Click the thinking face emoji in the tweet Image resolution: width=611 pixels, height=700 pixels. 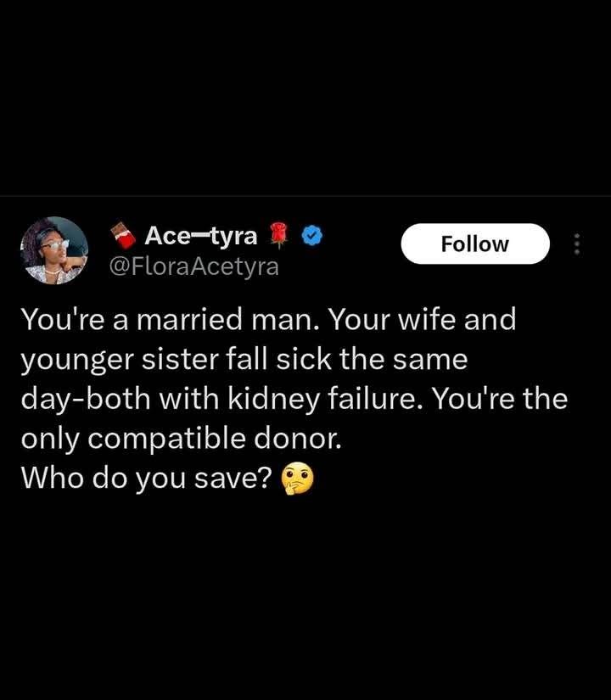297,479
